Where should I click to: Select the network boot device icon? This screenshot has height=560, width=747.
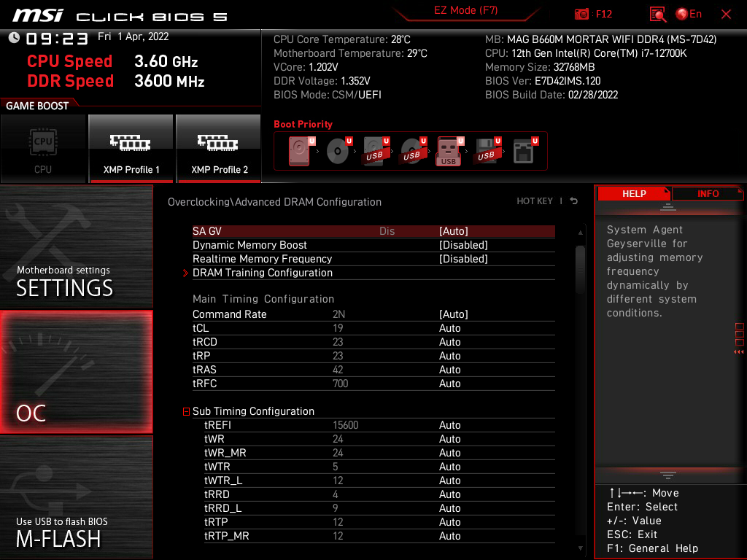point(525,151)
